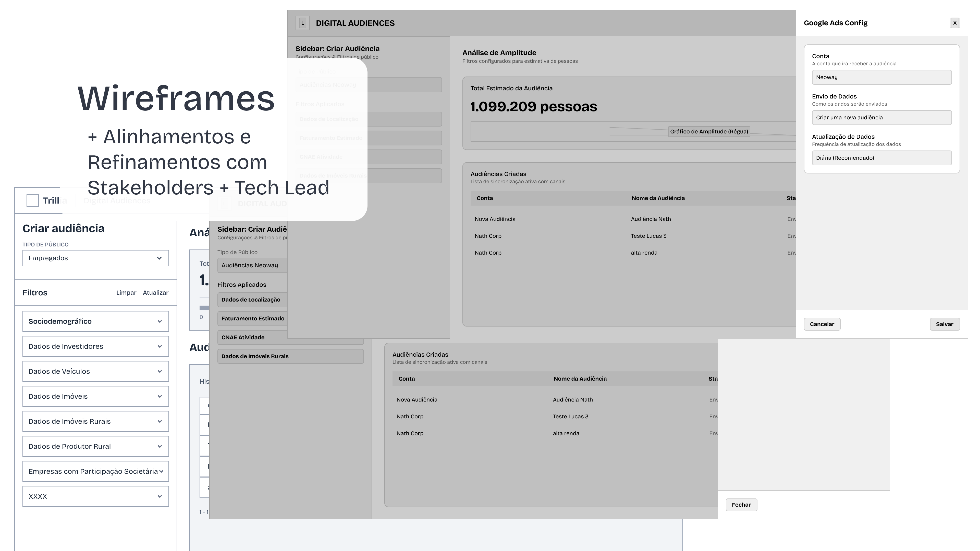Expand the Dados de Produtor Rural dropdown
The image size is (980, 551).
pos(95,446)
